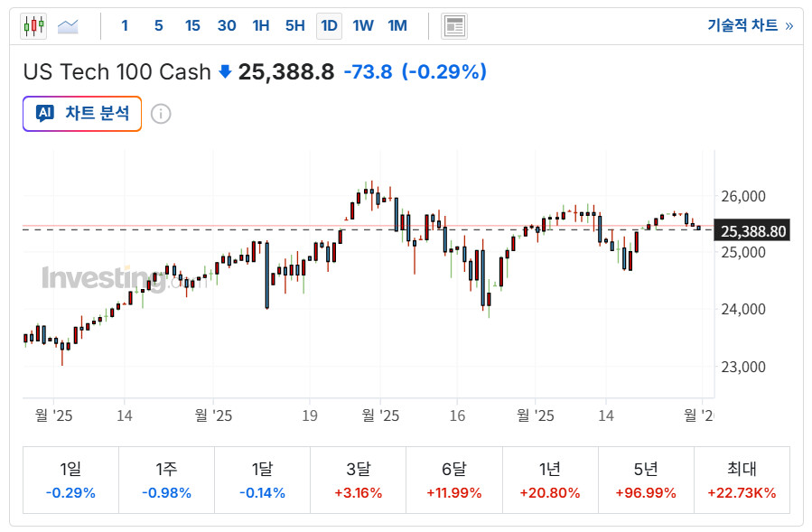Viewport: 812px width, 532px height.
Task: Choose the 5H timeframe
Action: (294, 26)
